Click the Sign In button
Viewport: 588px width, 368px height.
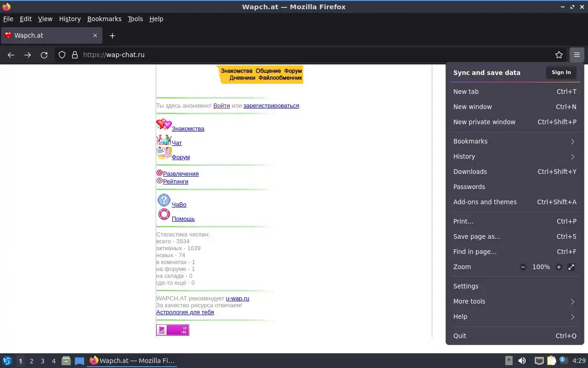[561, 72]
